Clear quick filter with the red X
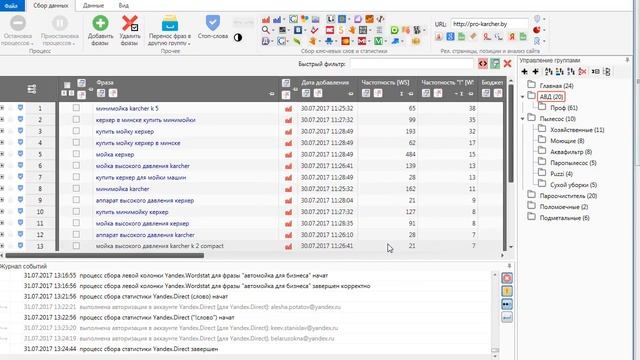640x360 pixels. coord(507,63)
